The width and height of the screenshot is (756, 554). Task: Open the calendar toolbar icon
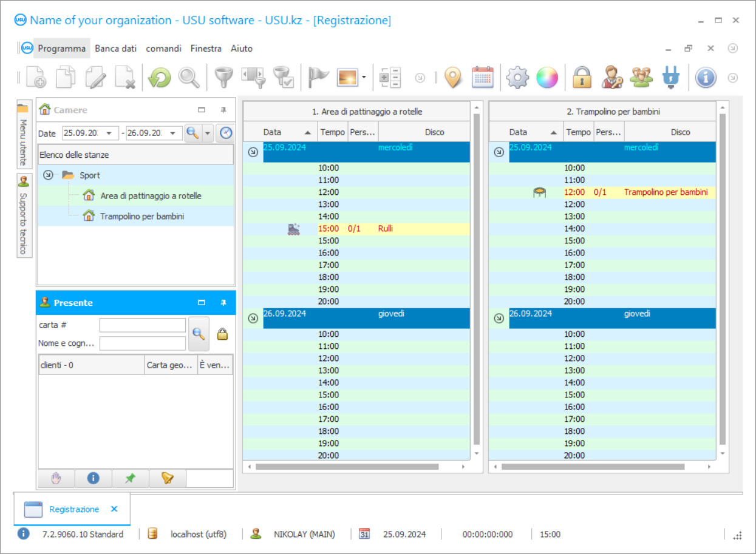tap(483, 78)
